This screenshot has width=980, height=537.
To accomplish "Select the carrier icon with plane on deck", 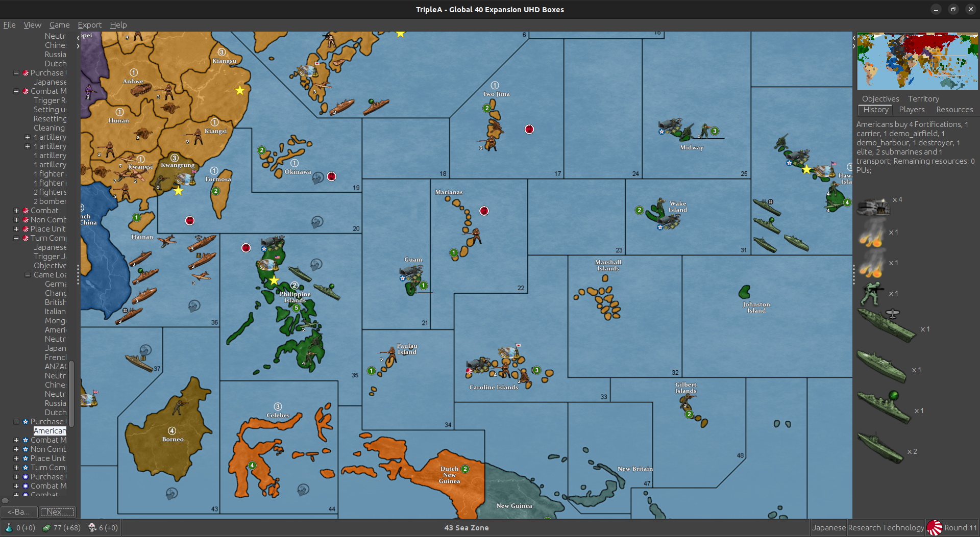I will coord(886,325).
